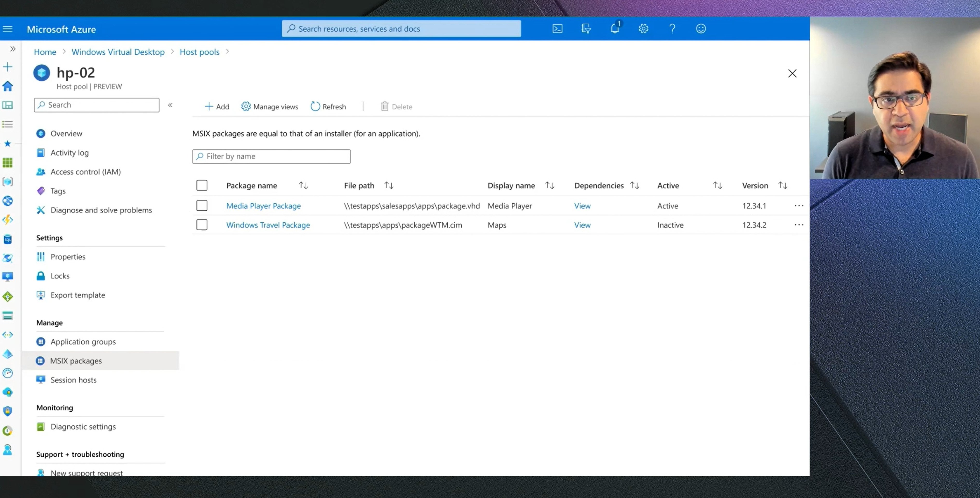The height and width of the screenshot is (498, 980).
Task: Open the Monitor gauge icon in sidebar
Action: pos(8,373)
